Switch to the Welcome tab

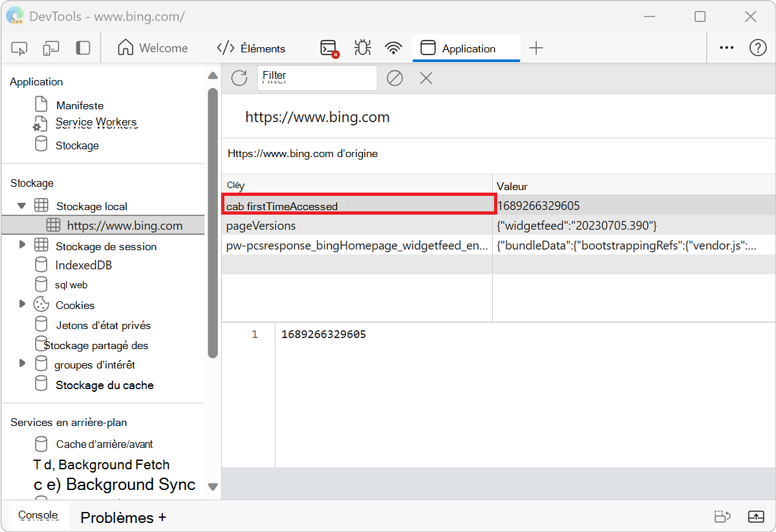153,47
